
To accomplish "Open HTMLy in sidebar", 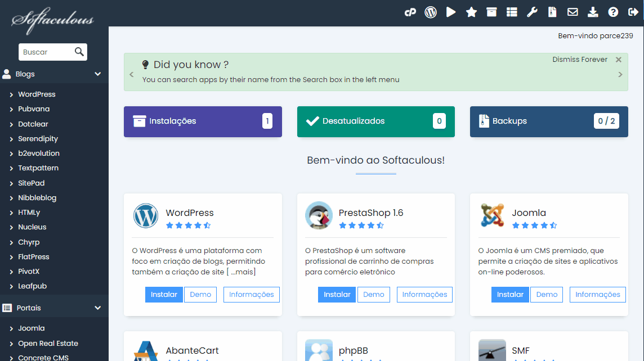I will [x=29, y=213].
